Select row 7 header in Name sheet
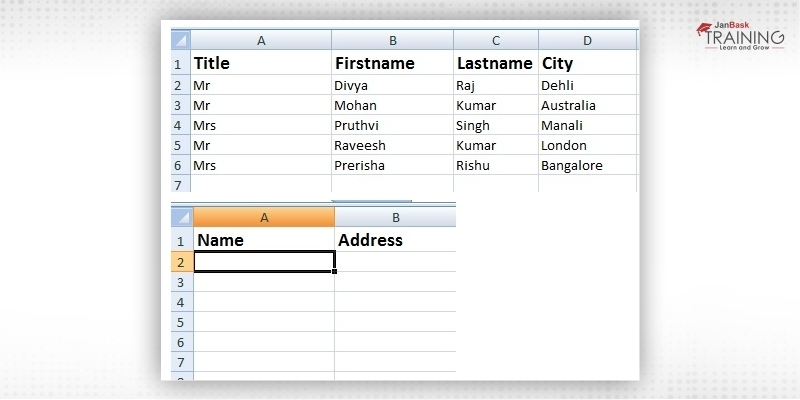 click(182, 362)
